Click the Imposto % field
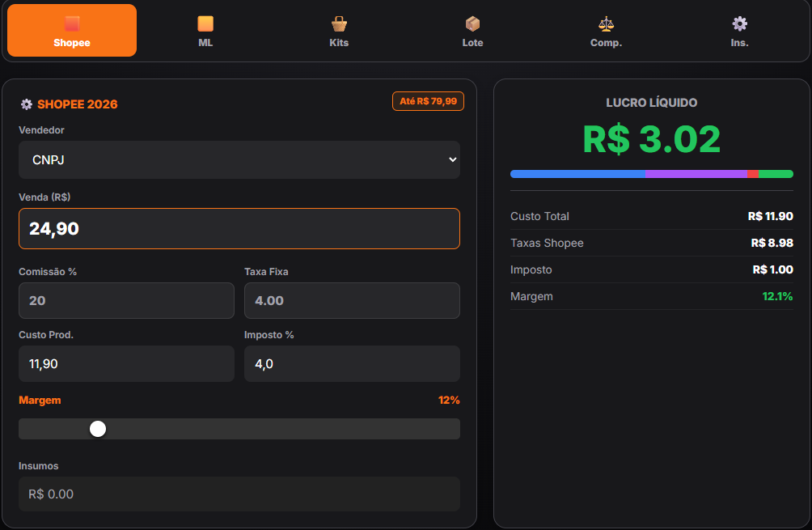Image resolution: width=812 pixels, height=530 pixels. 352,363
